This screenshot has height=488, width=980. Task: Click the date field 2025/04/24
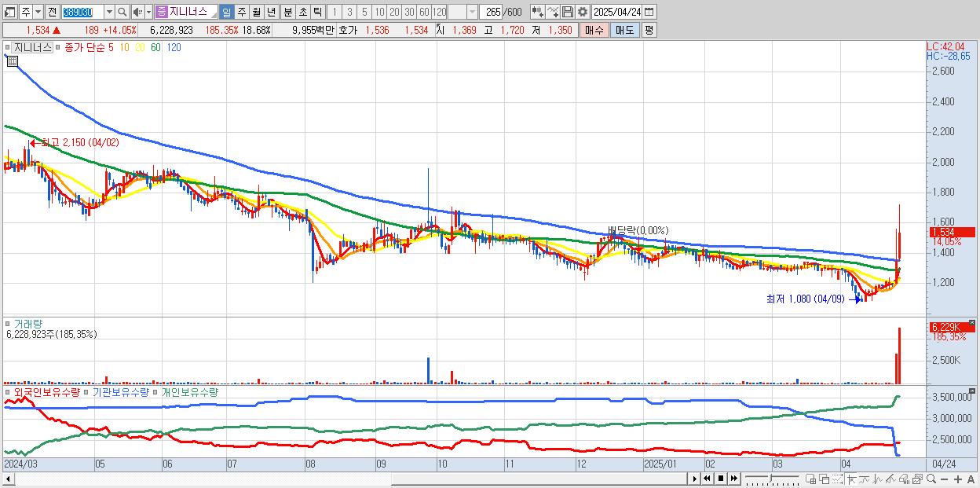click(x=616, y=12)
